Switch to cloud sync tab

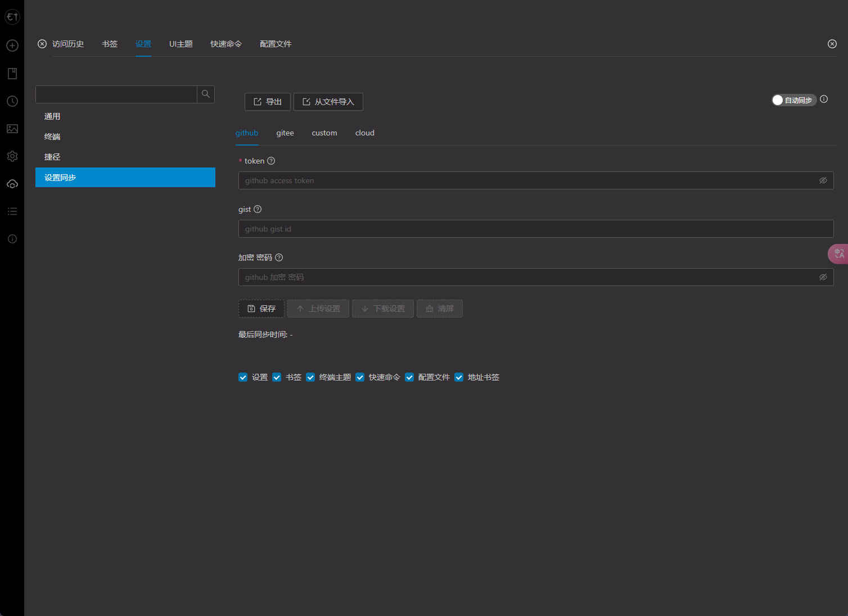tap(365, 133)
